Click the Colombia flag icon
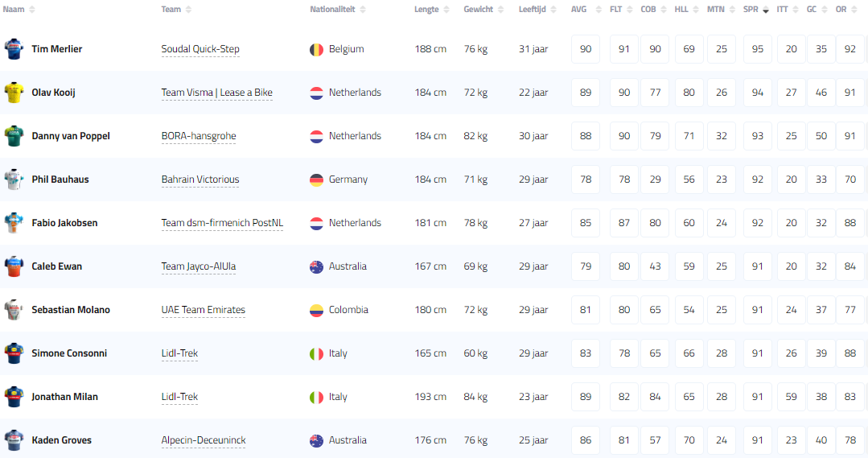 coord(317,310)
